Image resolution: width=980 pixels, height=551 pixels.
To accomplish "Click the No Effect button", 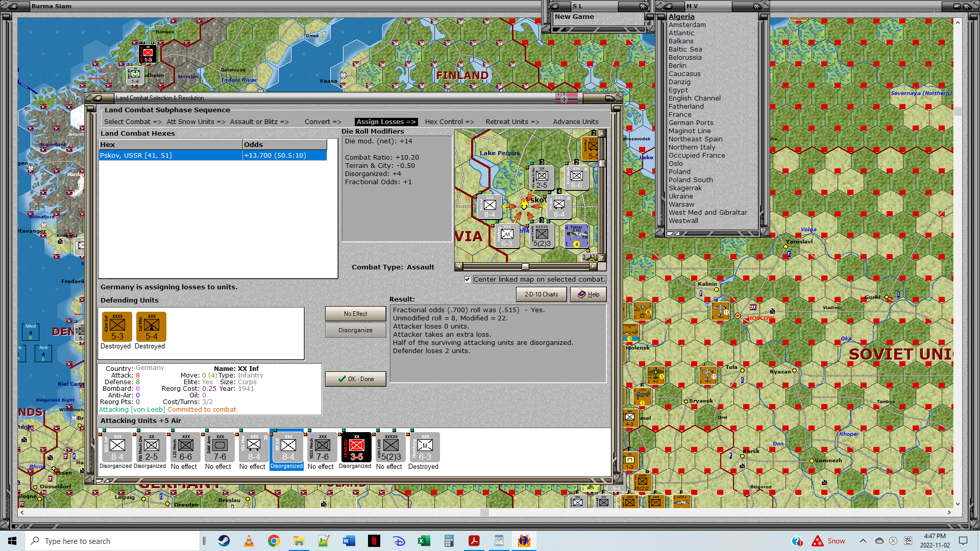I will (355, 314).
